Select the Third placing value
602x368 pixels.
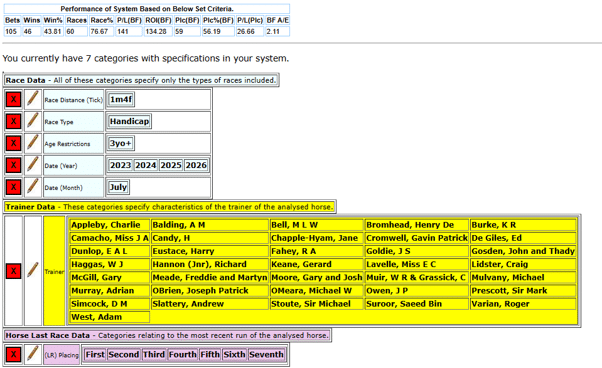[154, 355]
